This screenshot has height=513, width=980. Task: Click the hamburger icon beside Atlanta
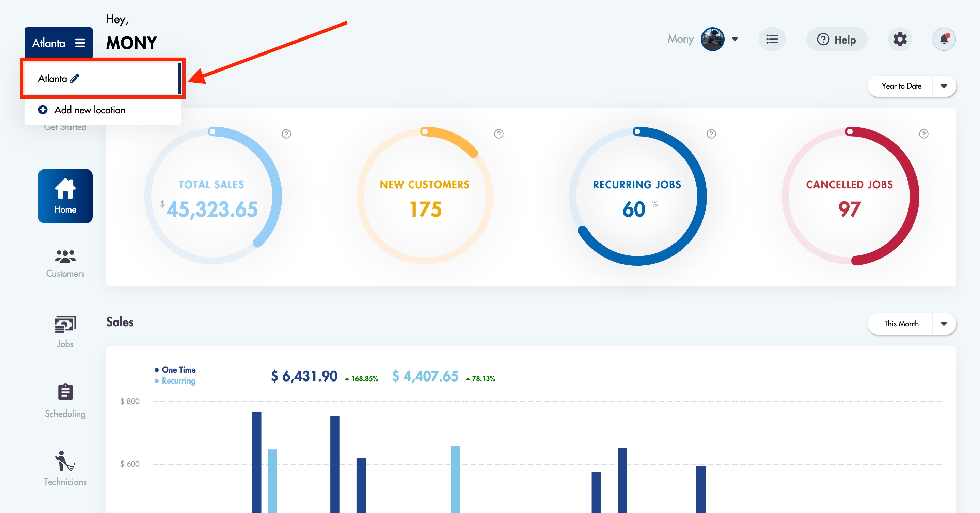(80, 43)
